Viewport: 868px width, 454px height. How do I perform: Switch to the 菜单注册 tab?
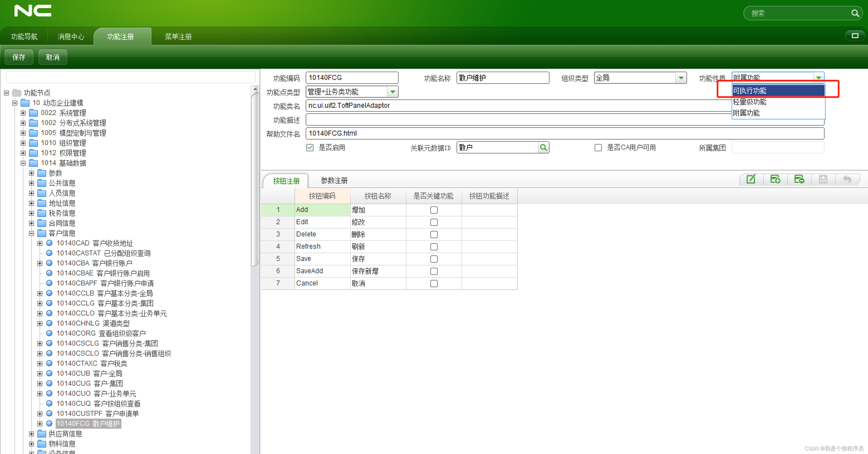pos(178,36)
